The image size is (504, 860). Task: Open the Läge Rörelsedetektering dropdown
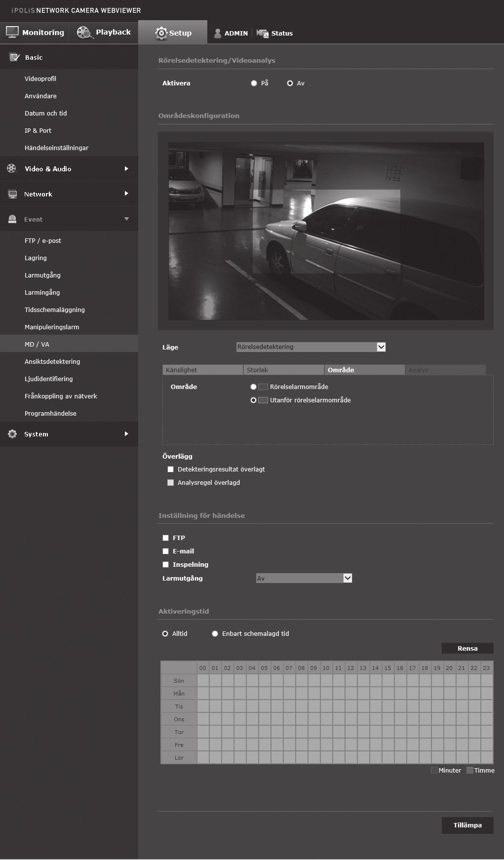(x=311, y=347)
